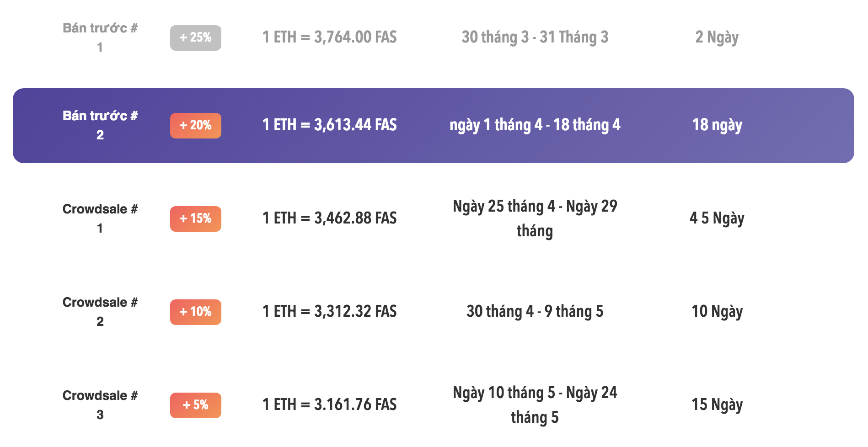Image resolution: width=868 pixels, height=447 pixels.
Task: Click ngày 1 tháng 4 - 18 tháng 4
Action: pyautogui.click(x=535, y=125)
